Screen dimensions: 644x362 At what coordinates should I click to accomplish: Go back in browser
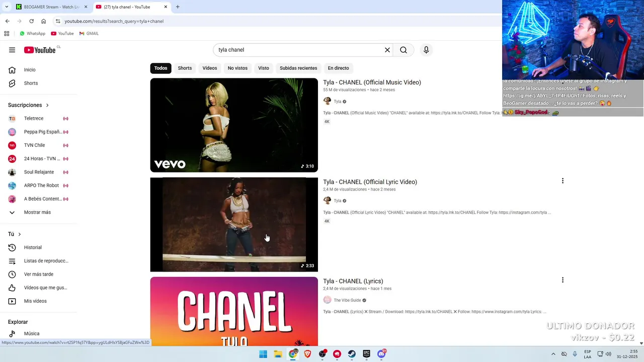click(x=7, y=21)
